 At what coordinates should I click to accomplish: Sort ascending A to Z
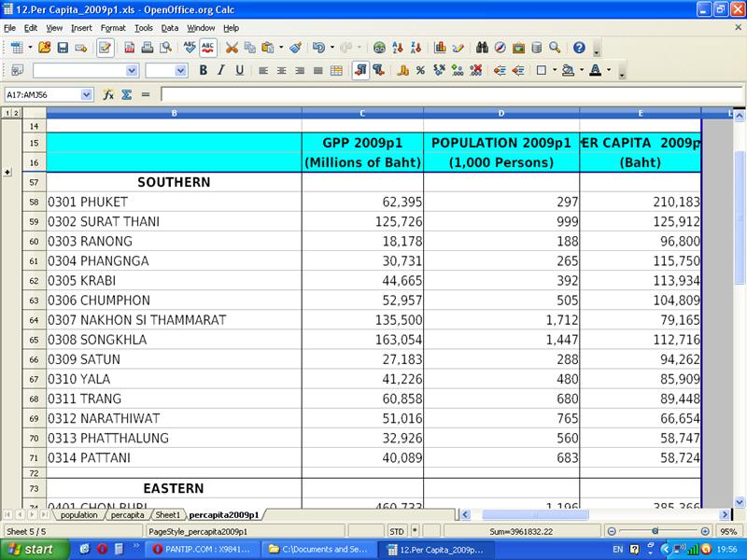398,48
